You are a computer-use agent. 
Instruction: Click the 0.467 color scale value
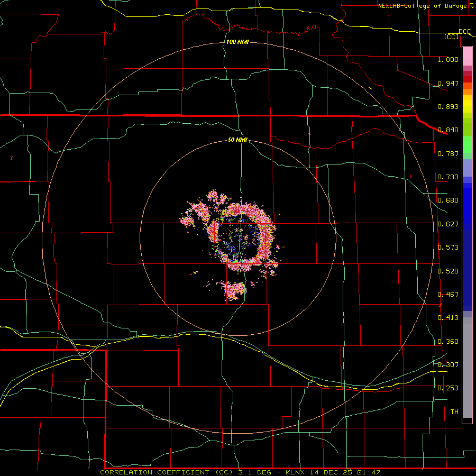click(x=448, y=295)
